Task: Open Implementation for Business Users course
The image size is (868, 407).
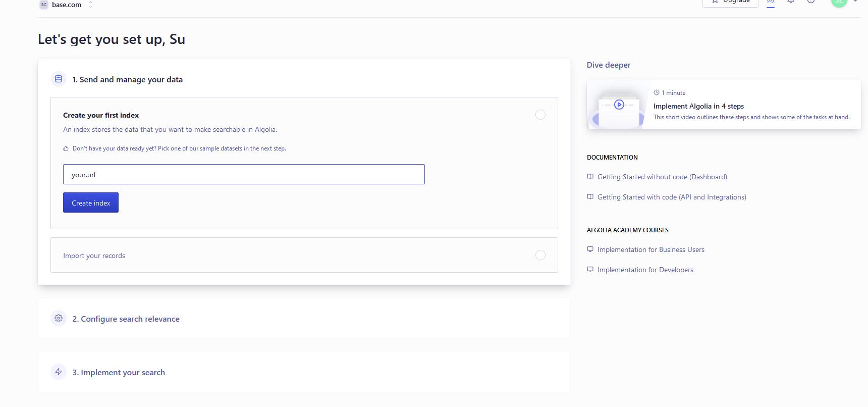Action: point(651,249)
